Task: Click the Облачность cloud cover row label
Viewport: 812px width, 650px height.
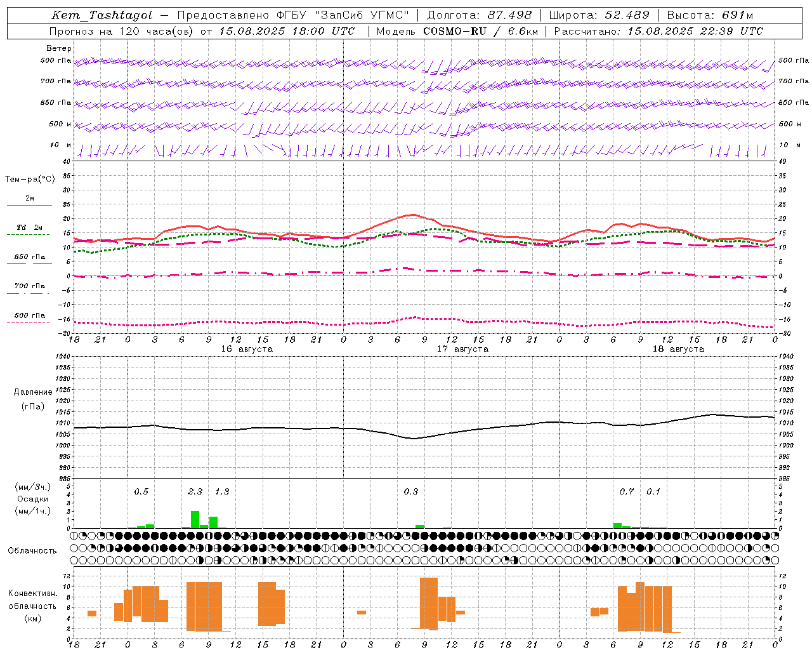Action: point(32,551)
